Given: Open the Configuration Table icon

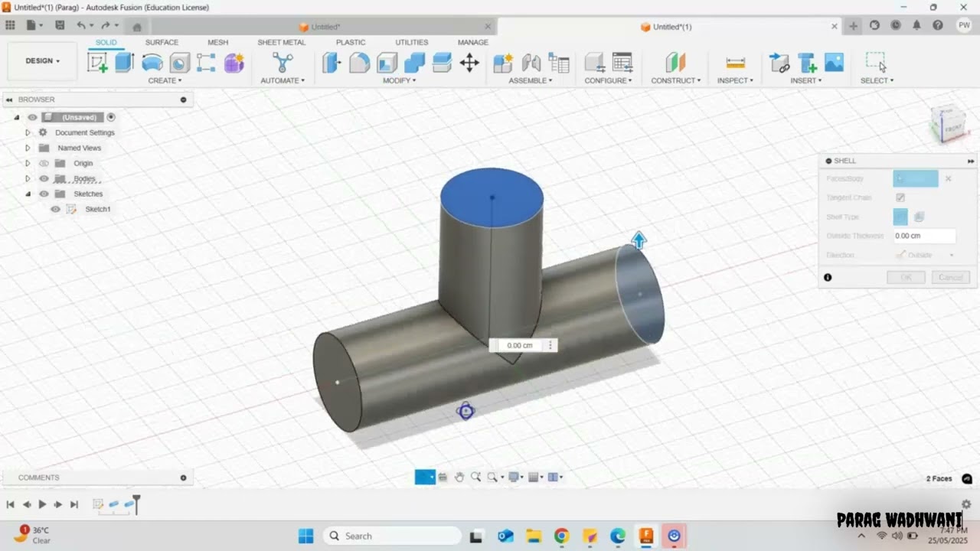Looking at the screenshot, I should [x=622, y=63].
